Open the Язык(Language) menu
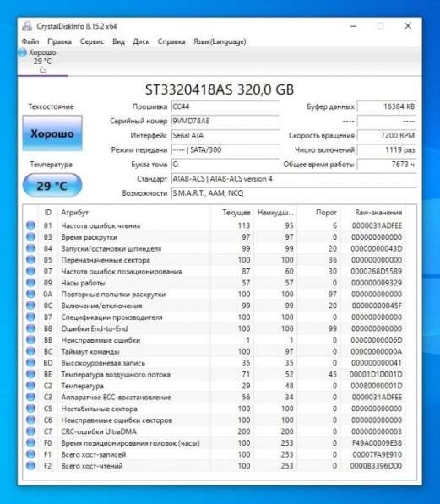 coord(220,41)
